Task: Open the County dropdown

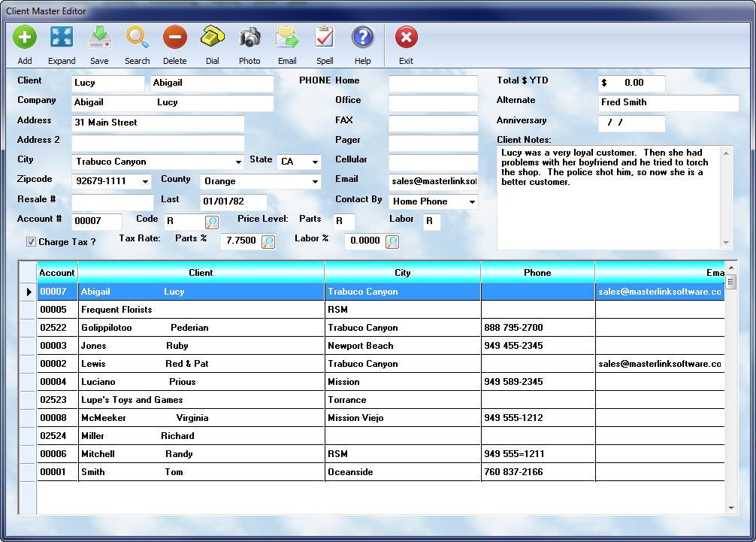Action: coord(315,181)
